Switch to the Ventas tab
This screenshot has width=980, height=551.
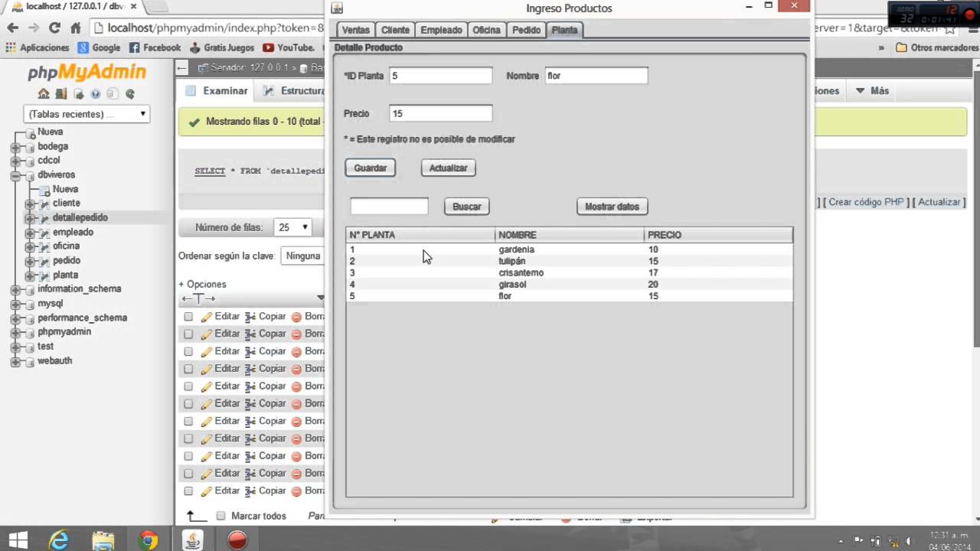(355, 30)
